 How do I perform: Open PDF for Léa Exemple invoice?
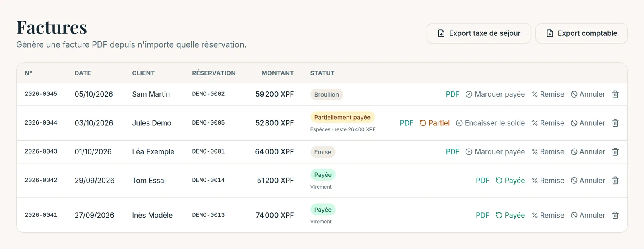pos(452,152)
